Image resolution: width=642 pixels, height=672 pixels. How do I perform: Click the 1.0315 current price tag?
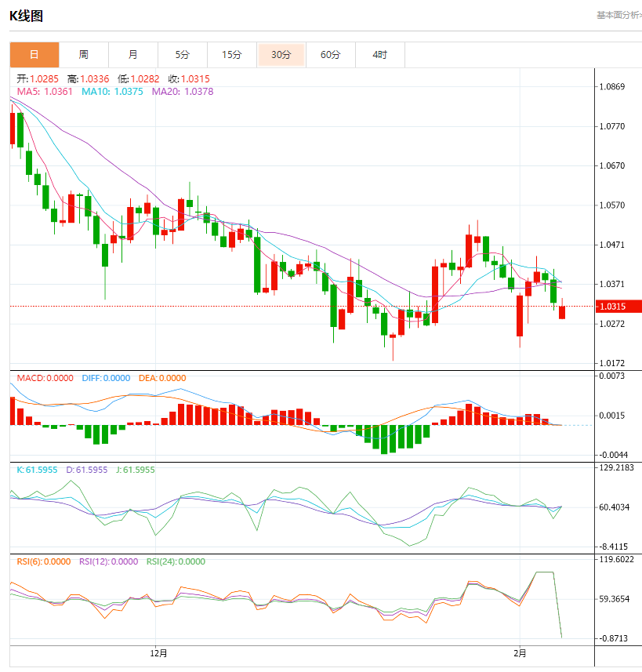click(x=618, y=307)
